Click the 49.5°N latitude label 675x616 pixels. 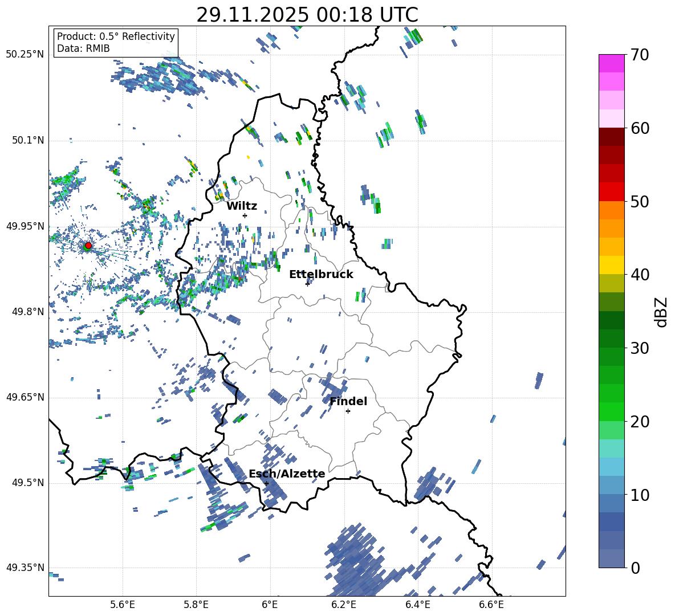coord(27,483)
